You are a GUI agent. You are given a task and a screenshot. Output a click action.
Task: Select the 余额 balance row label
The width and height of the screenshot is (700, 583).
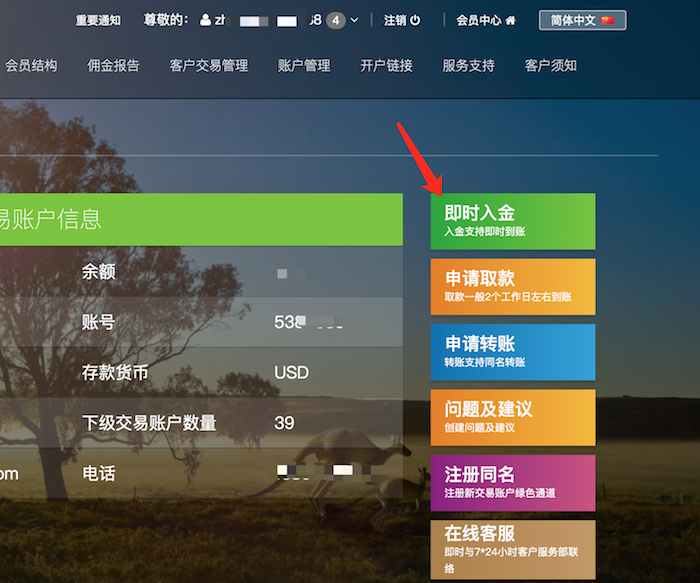(99, 271)
